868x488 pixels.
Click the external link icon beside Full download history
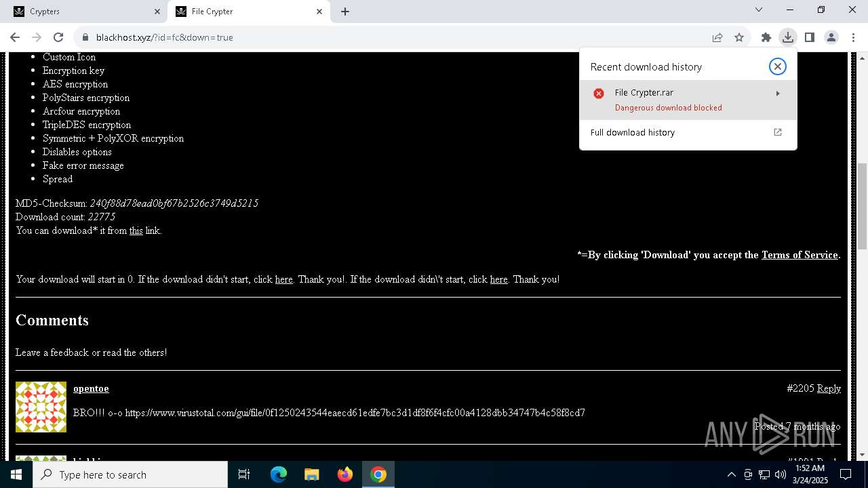coord(778,132)
